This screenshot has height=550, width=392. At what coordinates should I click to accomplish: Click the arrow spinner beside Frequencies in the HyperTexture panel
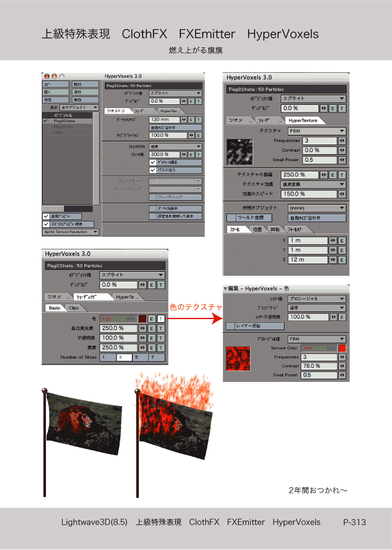[x=342, y=141]
